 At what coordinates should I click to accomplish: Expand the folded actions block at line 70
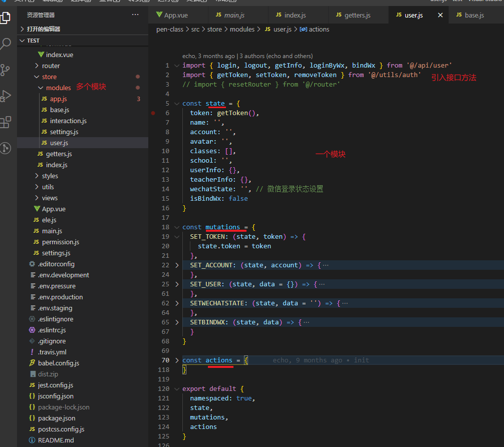coord(176,360)
